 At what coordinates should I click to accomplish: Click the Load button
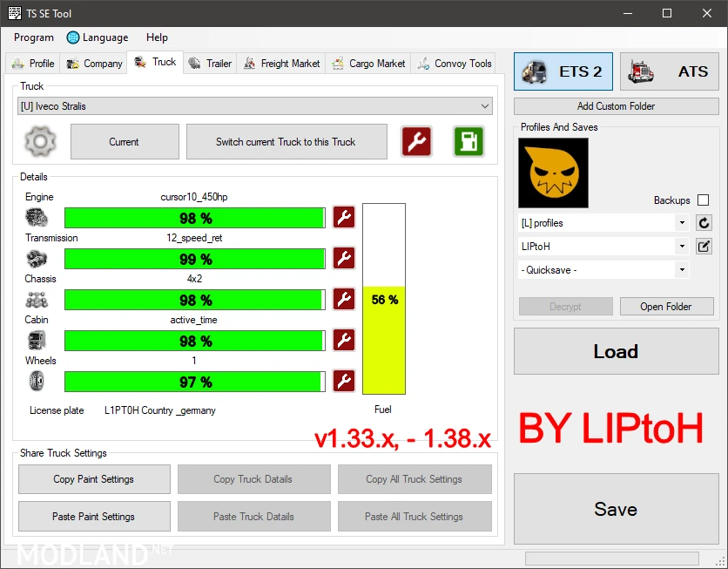point(616,351)
